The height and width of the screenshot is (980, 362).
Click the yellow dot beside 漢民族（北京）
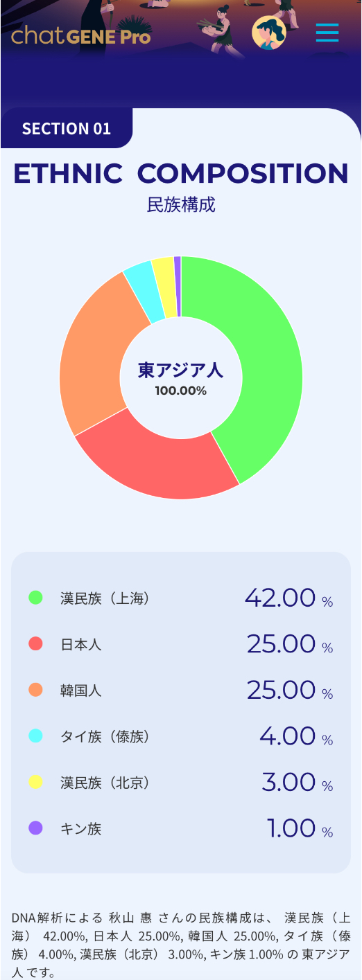(35, 782)
